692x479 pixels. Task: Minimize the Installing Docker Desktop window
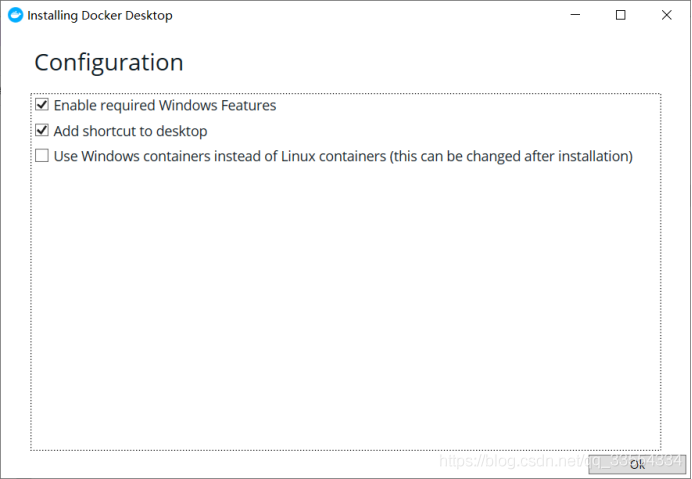[x=575, y=15]
